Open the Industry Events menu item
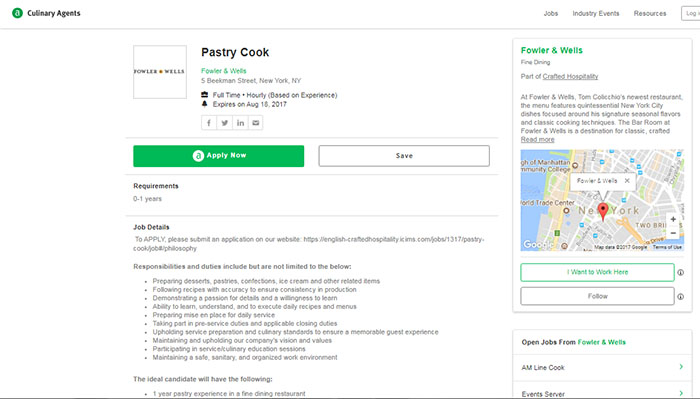The image size is (700, 399). [x=596, y=13]
